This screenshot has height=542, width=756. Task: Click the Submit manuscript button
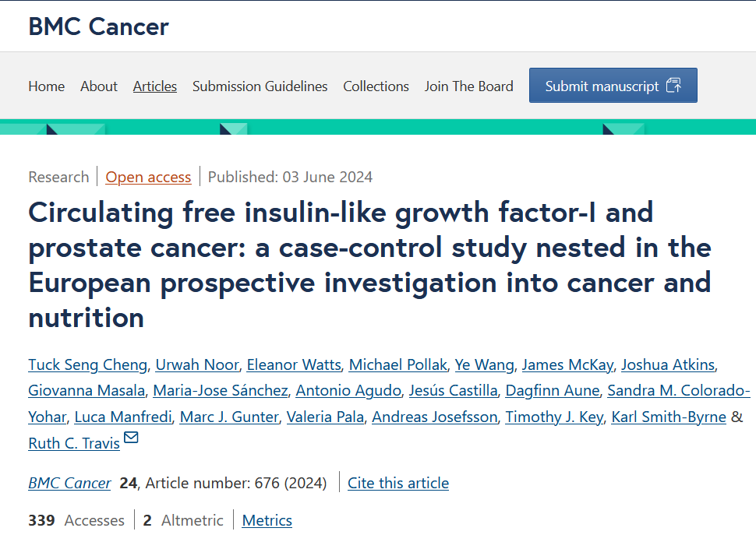[613, 86]
